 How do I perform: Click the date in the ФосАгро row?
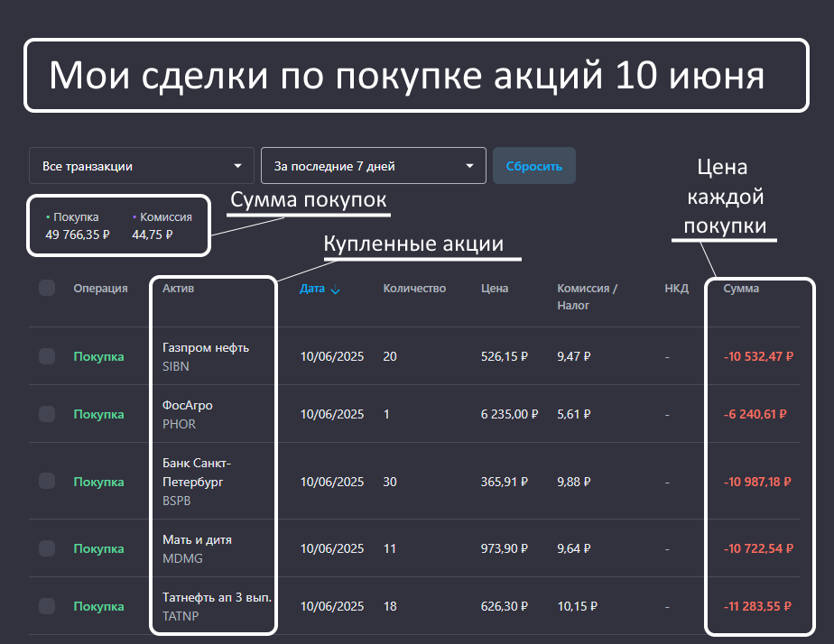click(332, 415)
